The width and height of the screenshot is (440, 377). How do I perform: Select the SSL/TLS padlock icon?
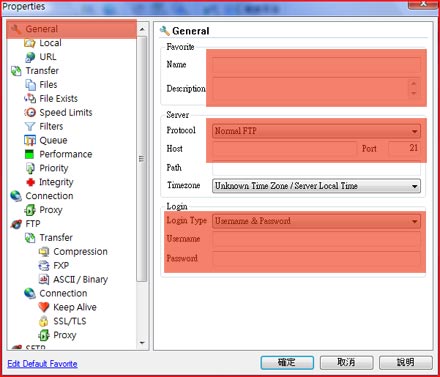(44, 321)
